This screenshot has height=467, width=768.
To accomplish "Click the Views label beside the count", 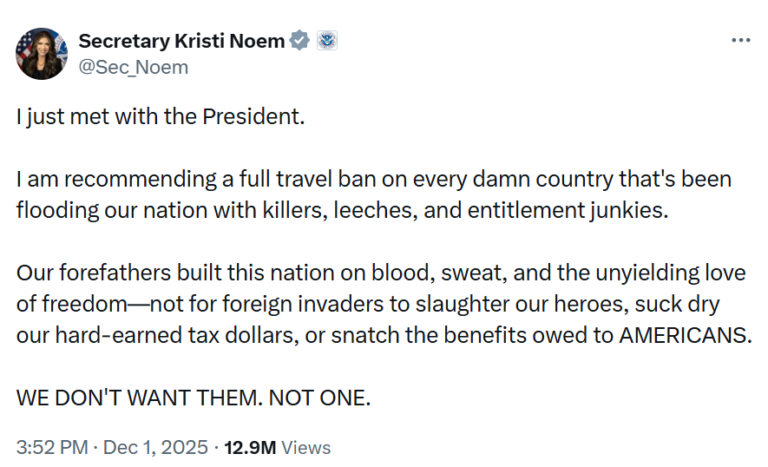I will (306, 447).
